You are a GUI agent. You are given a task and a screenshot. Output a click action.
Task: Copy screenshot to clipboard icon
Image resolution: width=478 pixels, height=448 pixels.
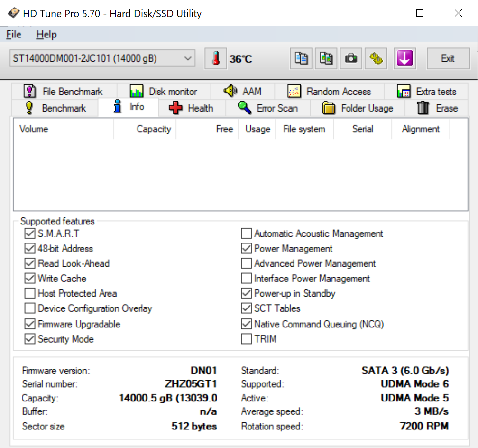326,59
